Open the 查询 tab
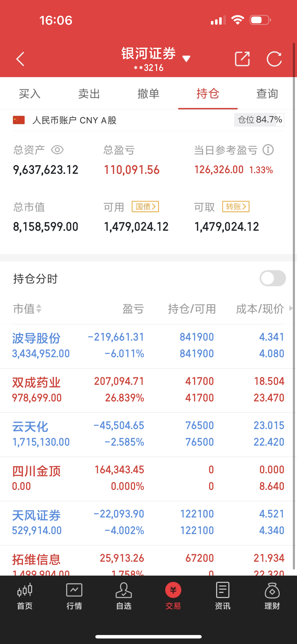297x644 pixels. click(x=267, y=94)
